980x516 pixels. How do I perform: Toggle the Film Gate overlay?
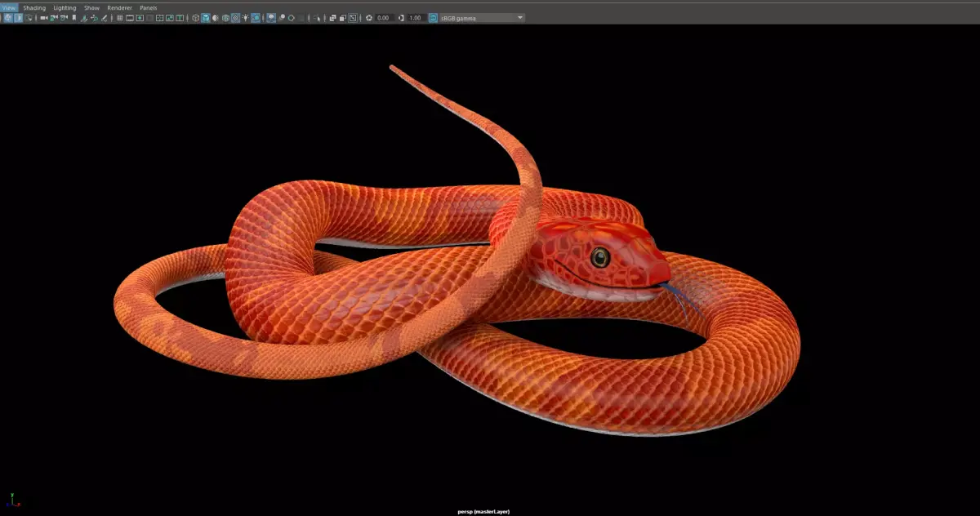pos(130,18)
